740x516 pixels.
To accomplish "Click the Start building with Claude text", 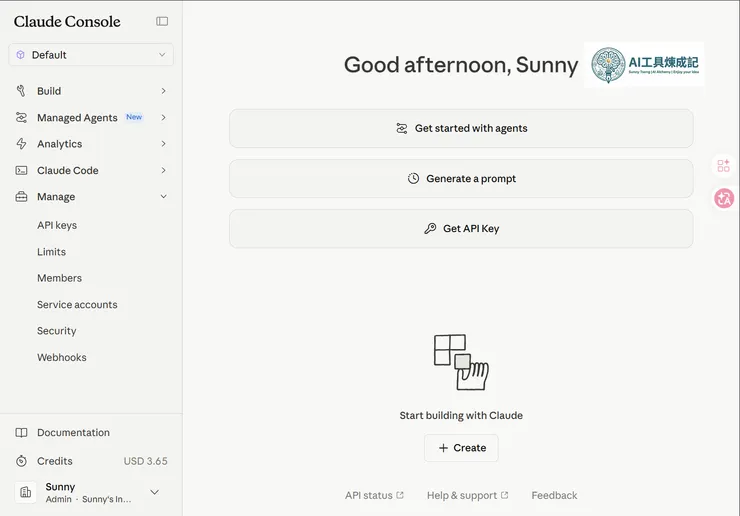I will click(461, 415).
